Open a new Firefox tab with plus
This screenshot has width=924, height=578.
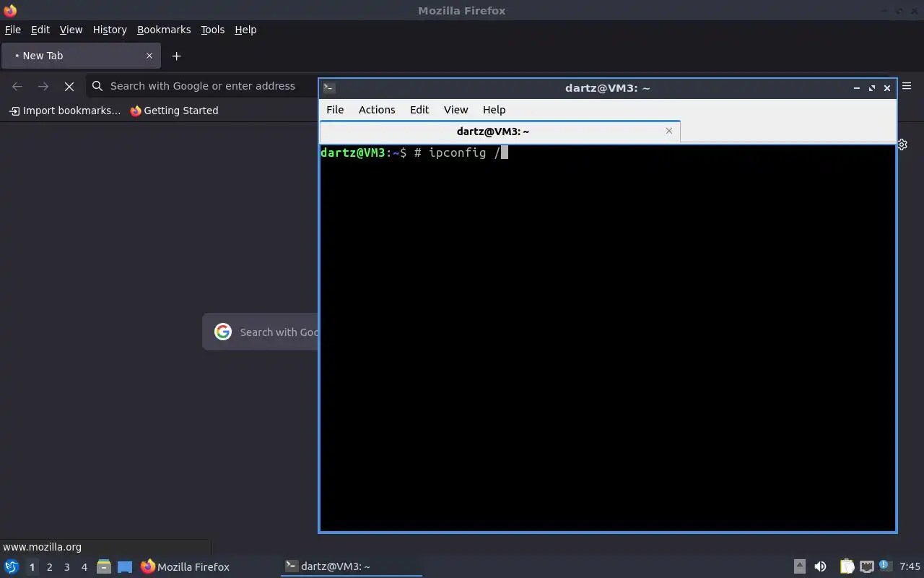[176, 56]
